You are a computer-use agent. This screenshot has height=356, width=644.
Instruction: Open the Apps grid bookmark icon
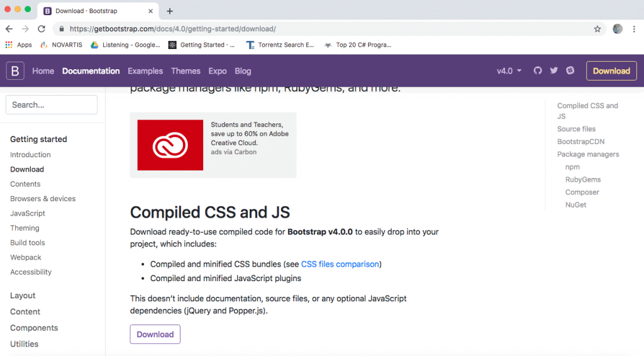point(9,45)
